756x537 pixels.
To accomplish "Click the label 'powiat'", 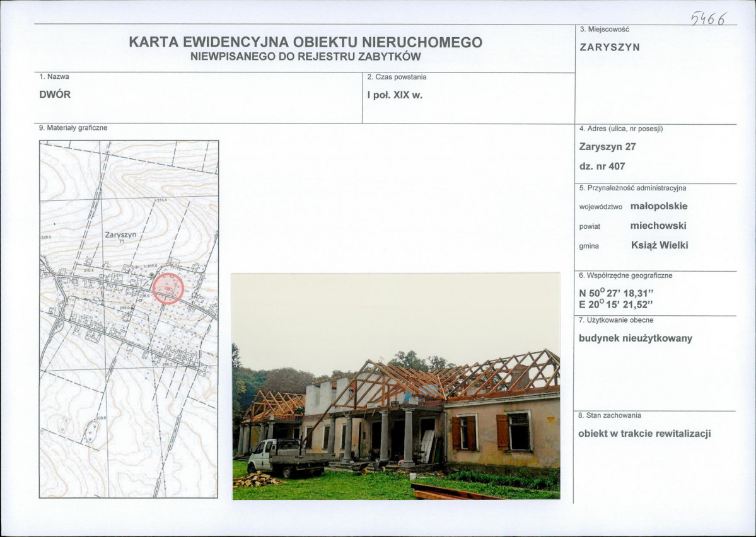I will (x=590, y=226).
